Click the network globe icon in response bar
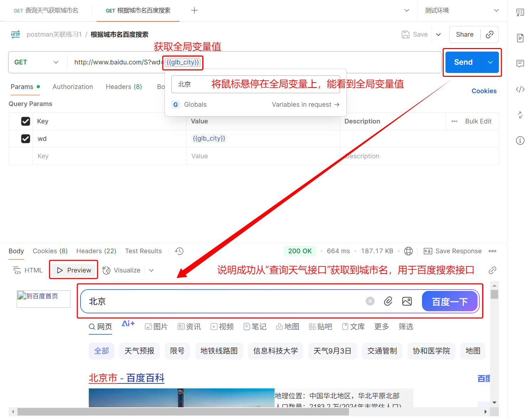 click(408, 251)
